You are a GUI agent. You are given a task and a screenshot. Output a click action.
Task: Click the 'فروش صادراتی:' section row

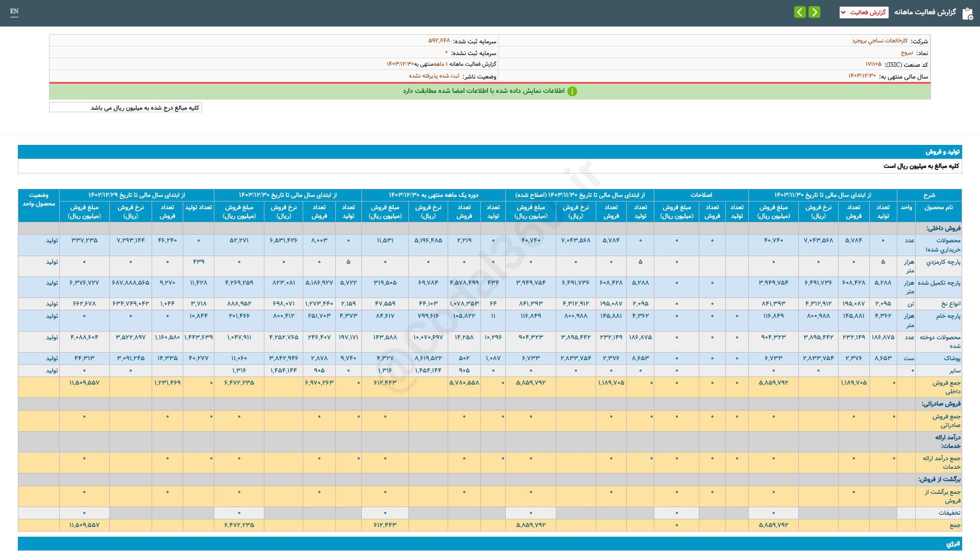click(490, 404)
